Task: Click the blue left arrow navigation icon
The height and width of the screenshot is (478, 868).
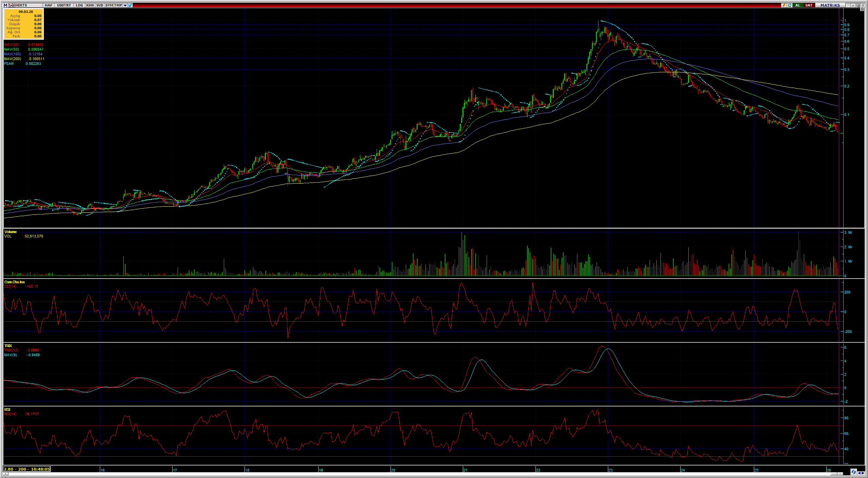Action: tap(859, 473)
